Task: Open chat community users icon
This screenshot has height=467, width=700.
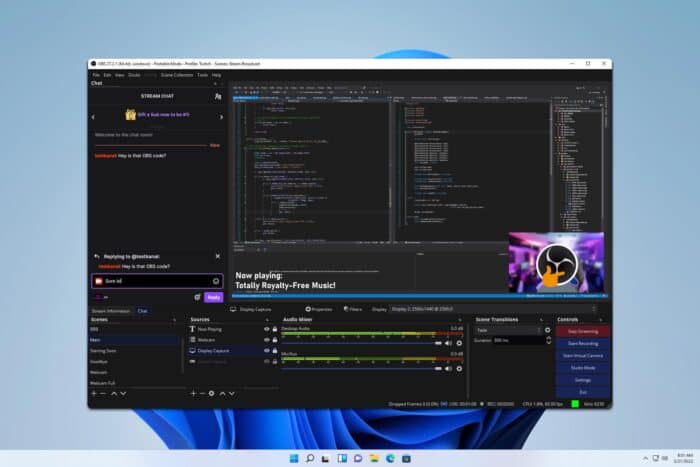Action: click(218, 96)
